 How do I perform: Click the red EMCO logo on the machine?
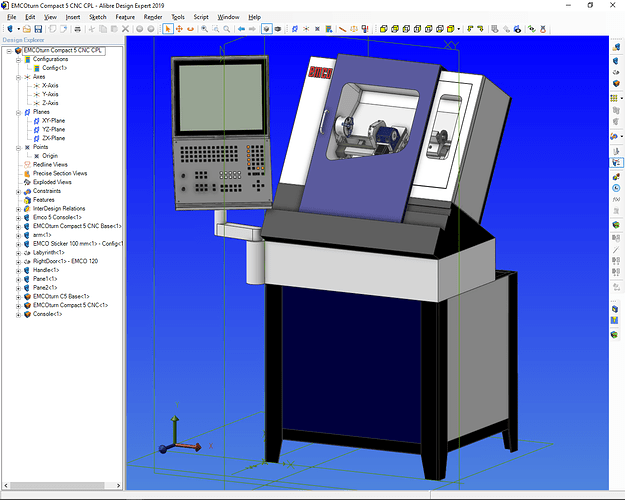(x=320, y=73)
